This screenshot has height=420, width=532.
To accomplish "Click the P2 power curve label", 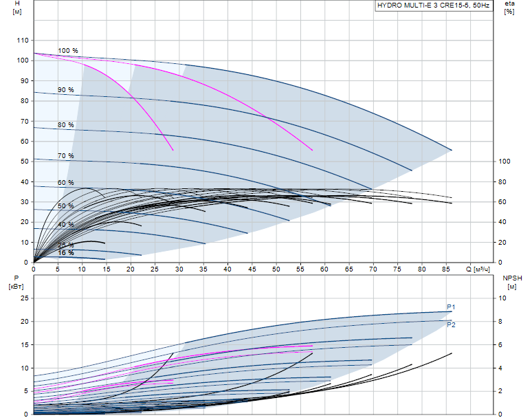I will point(451,324).
